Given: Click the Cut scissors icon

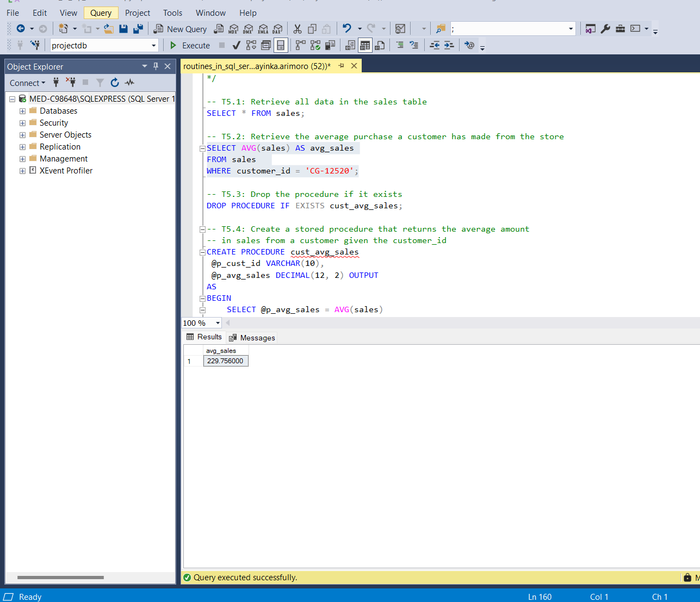Looking at the screenshot, I should click(297, 29).
